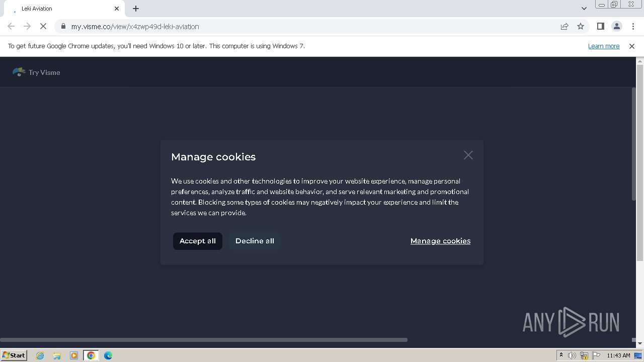Click the Show desktop button
Viewport: 644px width, 362px height.
pyautogui.click(x=638, y=355)
